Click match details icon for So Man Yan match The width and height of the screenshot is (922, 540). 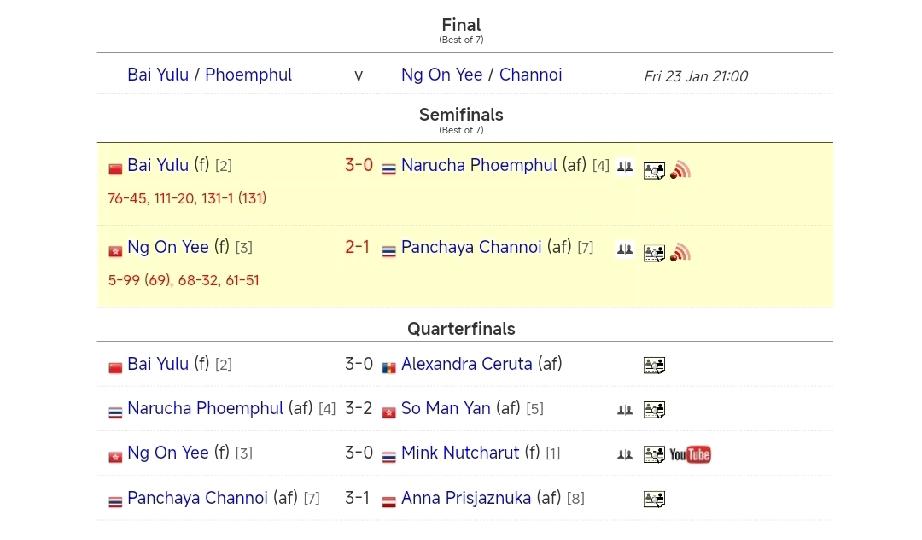(x=654, y=410)
